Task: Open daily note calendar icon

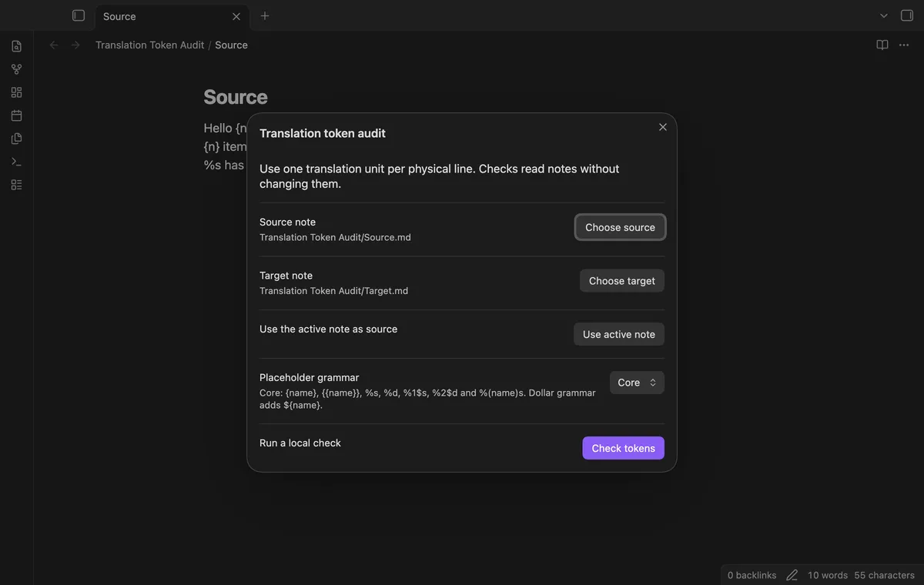Action: coord(16,115)
